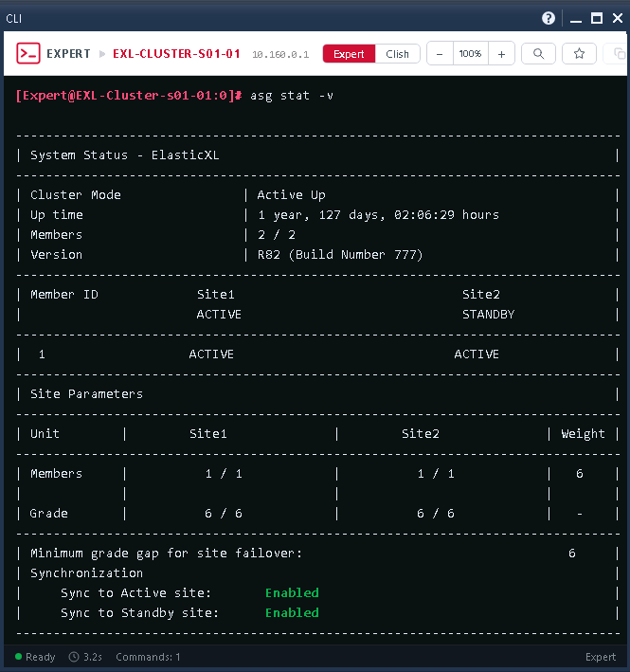Click the green Ready status dot
Viewport: 630px width, 672px height.
click(18, 657)
